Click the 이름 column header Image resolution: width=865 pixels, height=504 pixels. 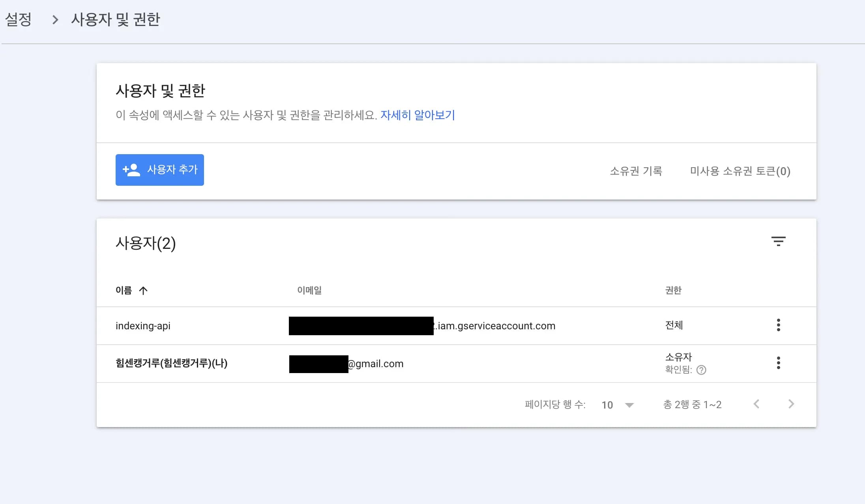coord(123,290)
